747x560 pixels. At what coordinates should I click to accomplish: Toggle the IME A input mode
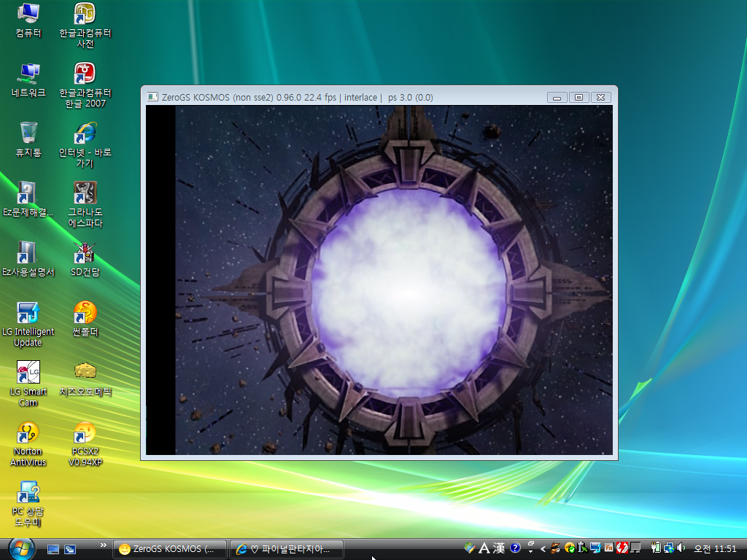484,548
